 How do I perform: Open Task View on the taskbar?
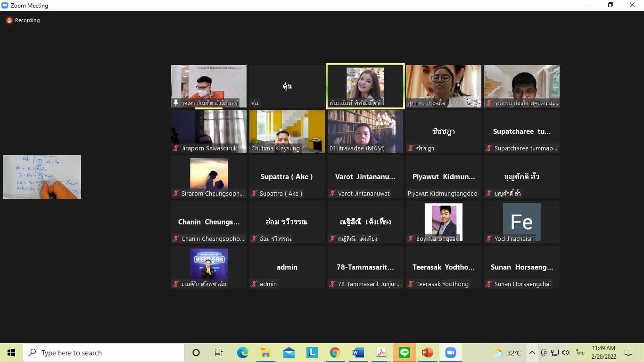pyautogui.click(x=219, y=353)
